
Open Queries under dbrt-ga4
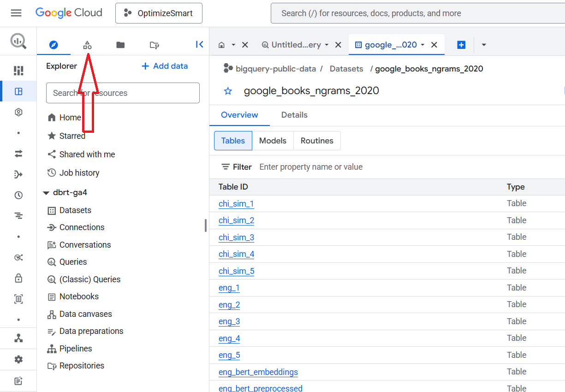point(67,262)
